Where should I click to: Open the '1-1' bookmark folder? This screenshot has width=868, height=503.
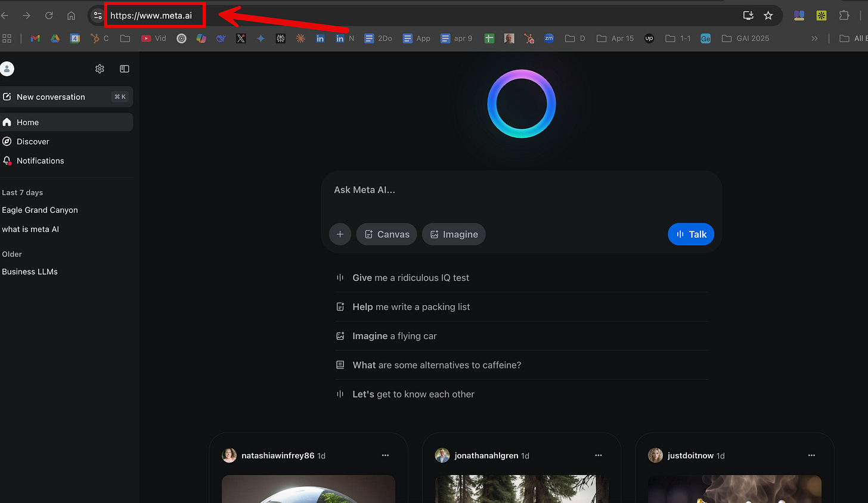click(x=678, y=38)
